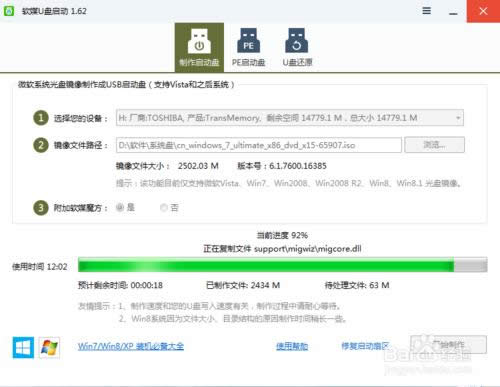Close the window with the red X

(483, 11)
